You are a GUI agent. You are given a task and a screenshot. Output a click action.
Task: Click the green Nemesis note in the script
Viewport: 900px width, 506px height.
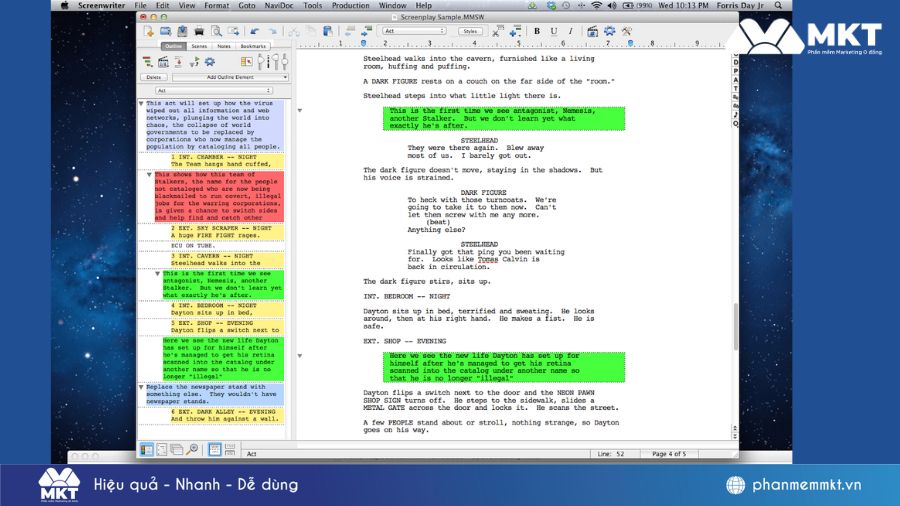[504, 118]
